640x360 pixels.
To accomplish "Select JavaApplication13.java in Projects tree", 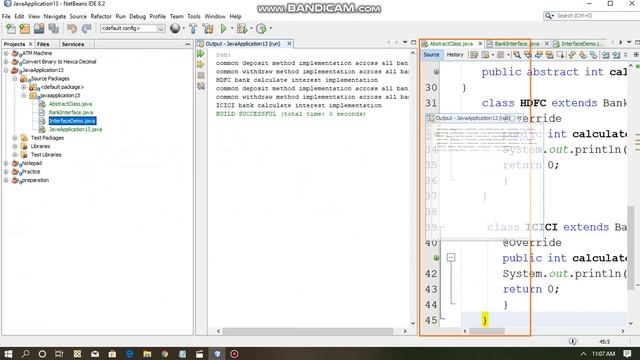I will 76,129.
